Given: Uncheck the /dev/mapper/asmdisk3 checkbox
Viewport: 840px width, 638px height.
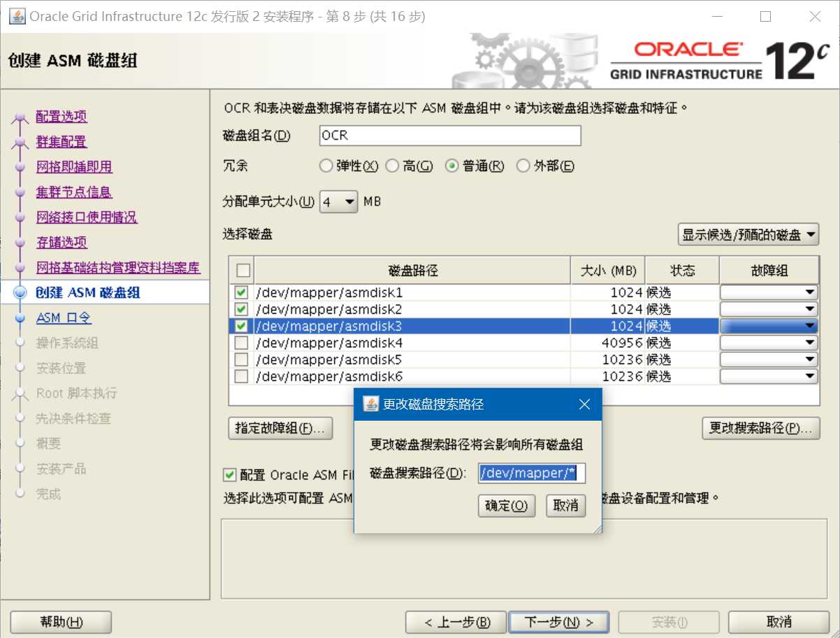Looking at the screenshot, I should pyautogui.click(x=242, y=326).
